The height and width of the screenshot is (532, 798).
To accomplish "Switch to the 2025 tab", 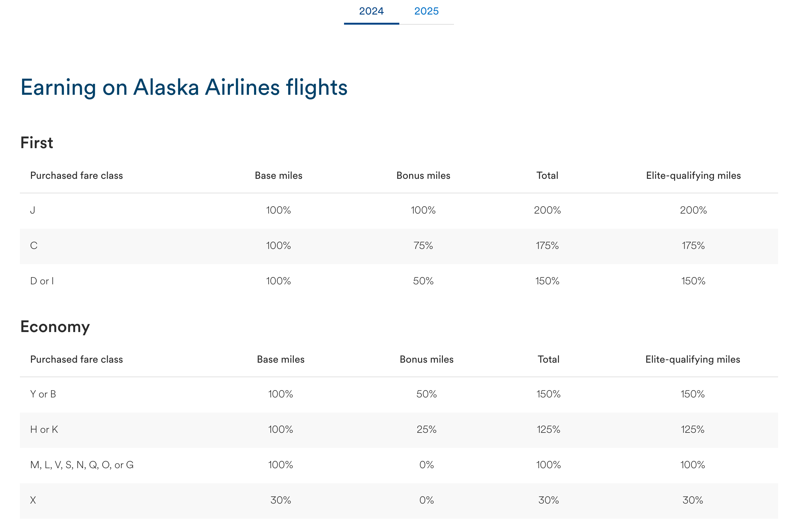I will point(426,11).
